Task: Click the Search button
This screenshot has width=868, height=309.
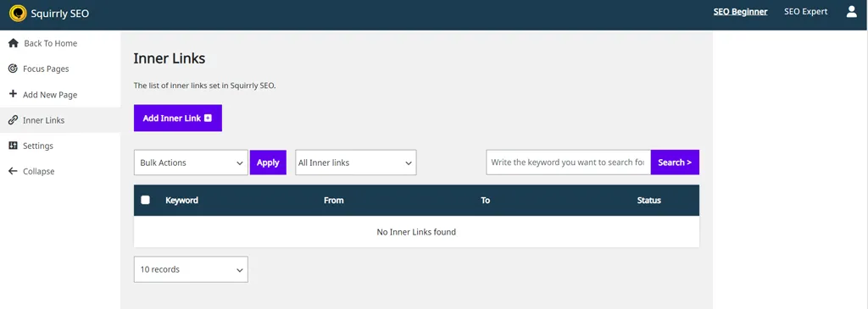Action: (675, 163)
